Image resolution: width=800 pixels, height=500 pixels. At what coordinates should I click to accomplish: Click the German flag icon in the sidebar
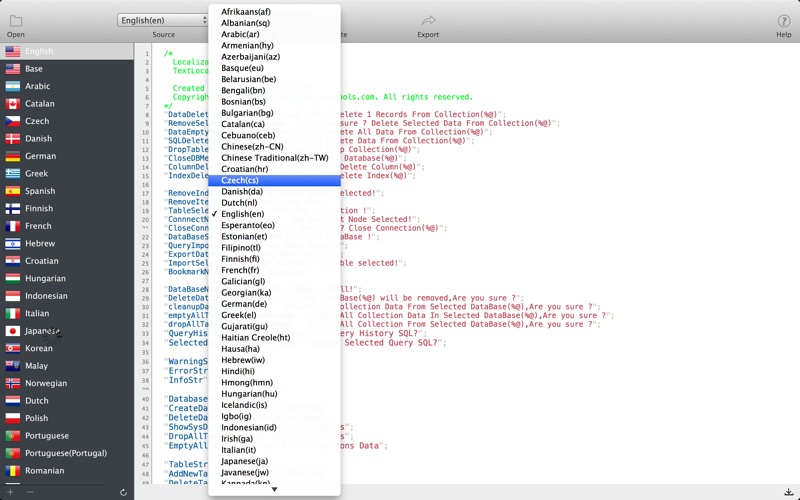point(13,156)
